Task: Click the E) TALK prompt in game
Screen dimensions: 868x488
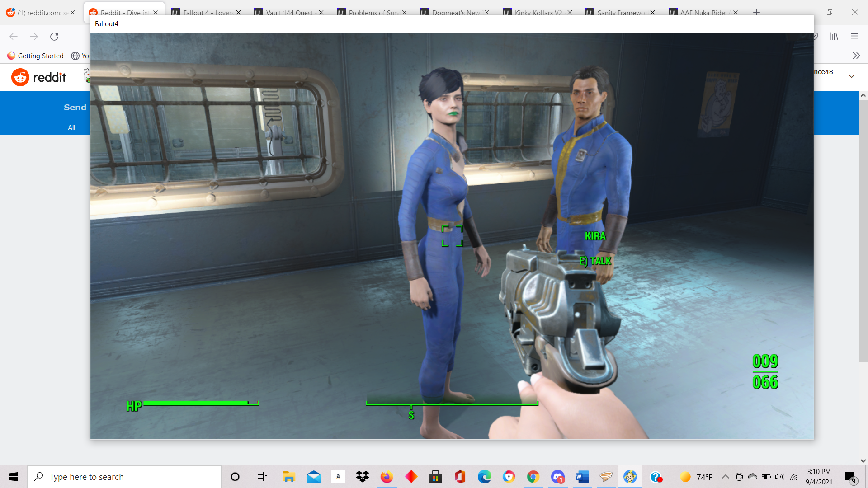Action: (595, 261)
